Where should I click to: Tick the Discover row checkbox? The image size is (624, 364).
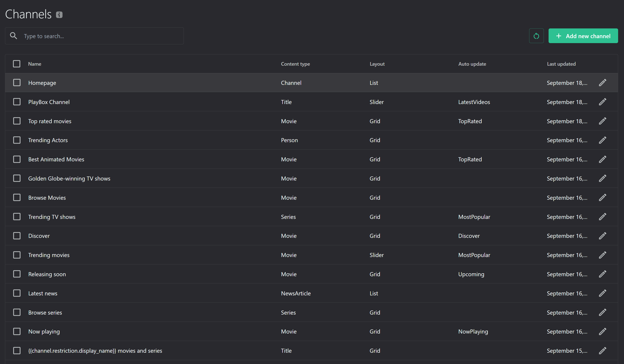(16, 236)
